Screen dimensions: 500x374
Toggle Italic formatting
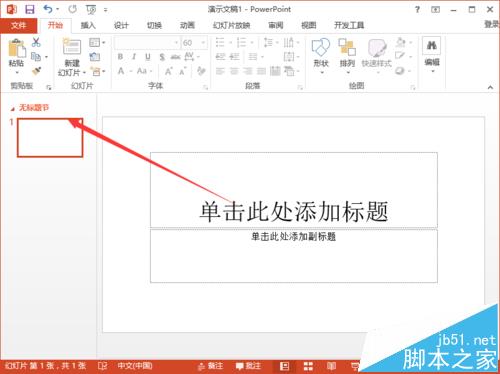tap(134, 57)
